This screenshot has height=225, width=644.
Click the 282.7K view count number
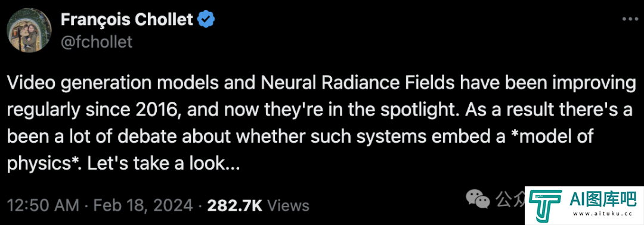[x=235, y=205]
